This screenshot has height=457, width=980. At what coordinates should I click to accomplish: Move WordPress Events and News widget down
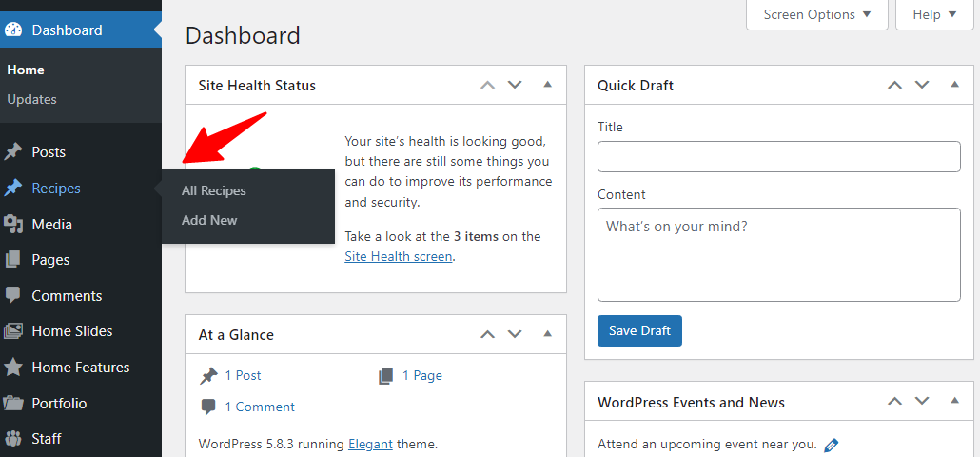point(922,402)
